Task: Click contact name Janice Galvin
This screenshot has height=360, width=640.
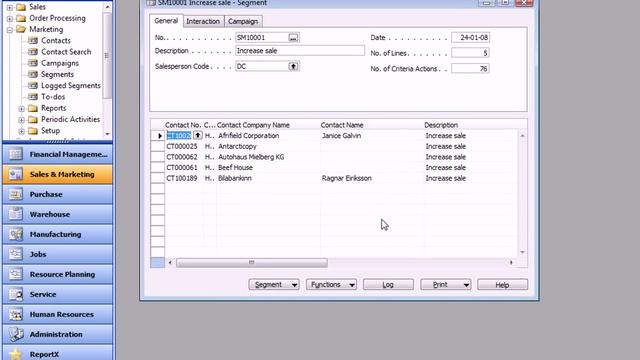Action: click(341, 136)
